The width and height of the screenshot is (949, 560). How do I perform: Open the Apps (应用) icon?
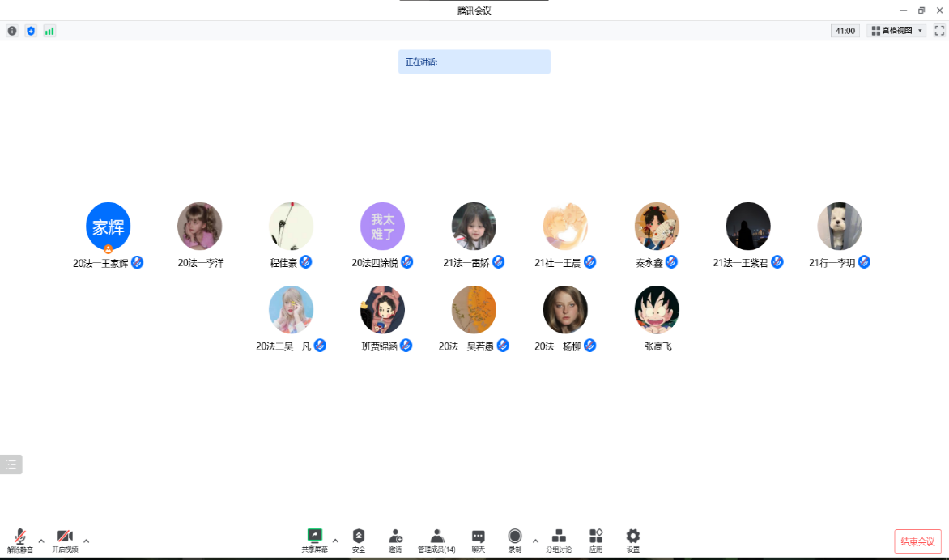pos(596,537)
